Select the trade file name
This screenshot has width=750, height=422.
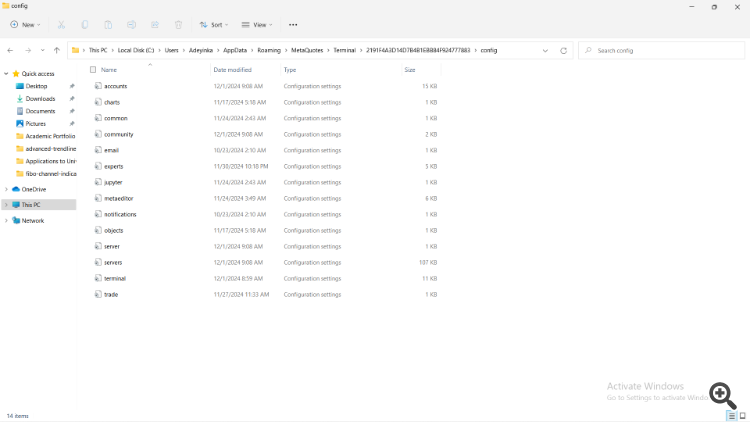(x=111, y=295)
